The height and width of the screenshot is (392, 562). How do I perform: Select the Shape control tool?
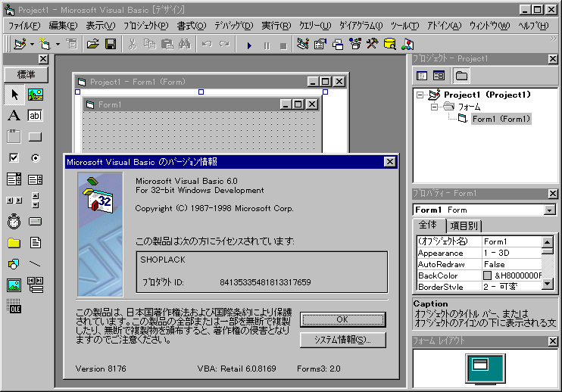click(x=14, y=264)
